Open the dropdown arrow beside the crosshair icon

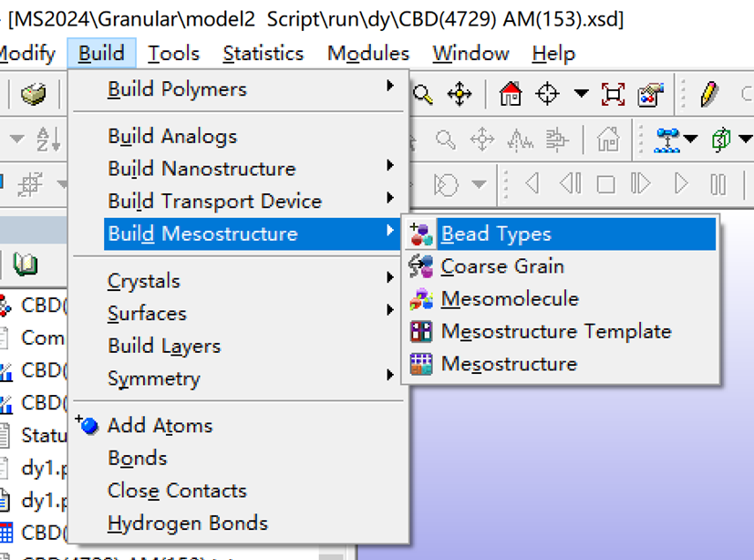point(580,92)
